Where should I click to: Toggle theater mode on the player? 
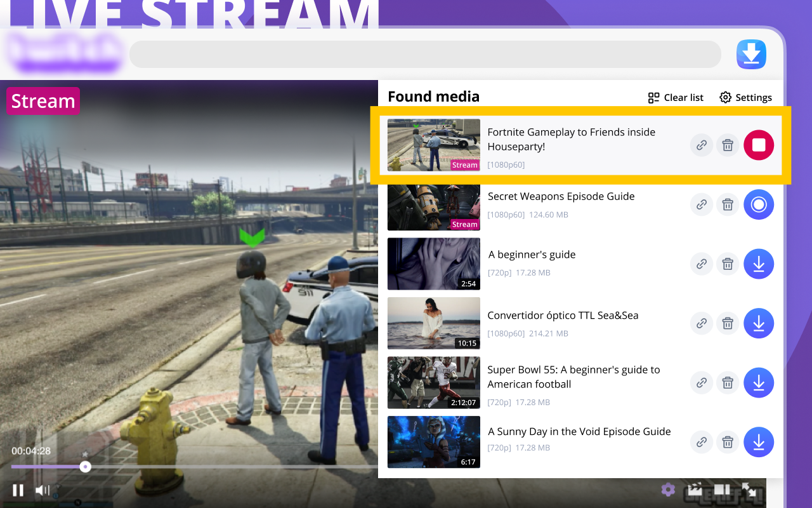[722, 490]
